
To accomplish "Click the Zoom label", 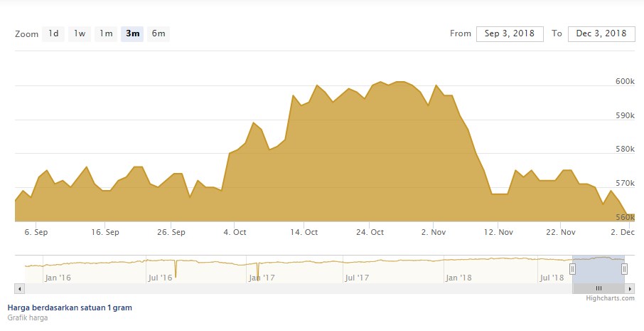I will 27,34.
